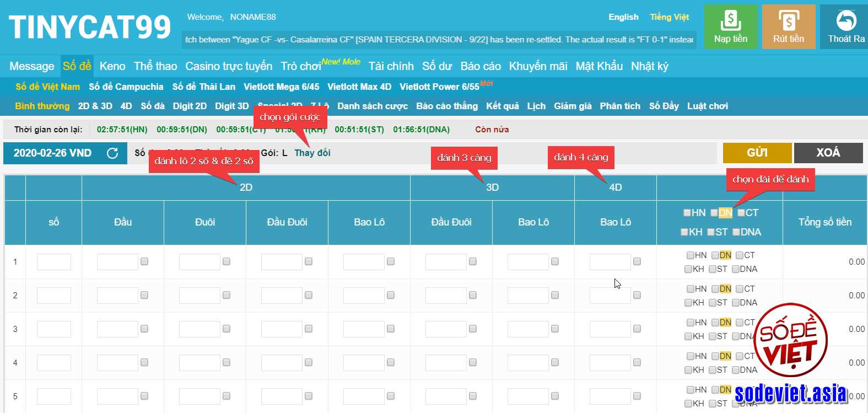
Task: Open the Khuyến mãi menu
Action: [x=538, y=66]
